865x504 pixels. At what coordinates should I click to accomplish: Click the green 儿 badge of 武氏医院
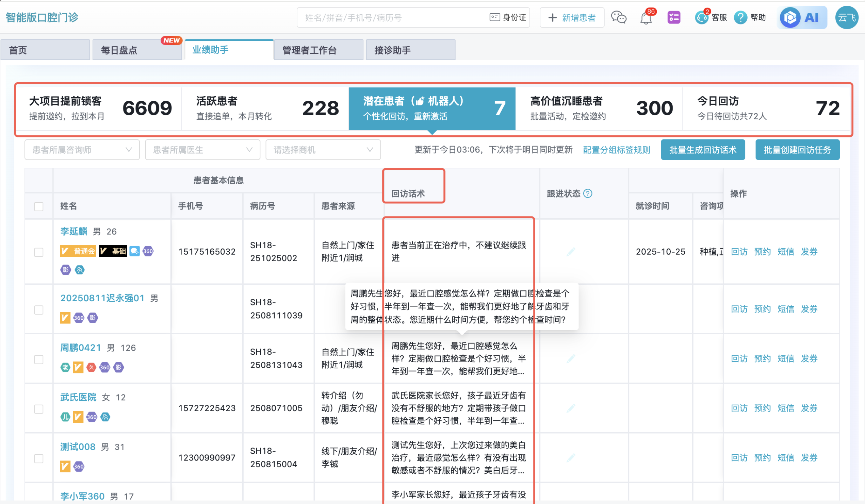pos(65,417)
